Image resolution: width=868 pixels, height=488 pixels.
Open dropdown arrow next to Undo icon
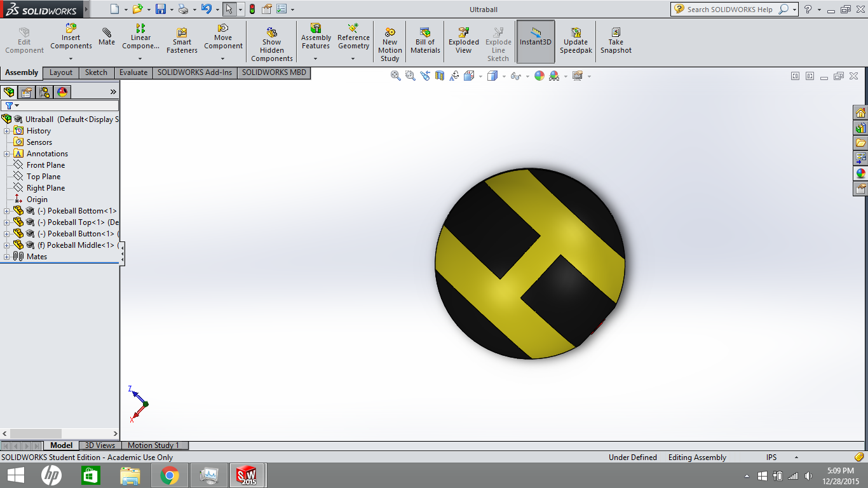[x=217, y=10]
